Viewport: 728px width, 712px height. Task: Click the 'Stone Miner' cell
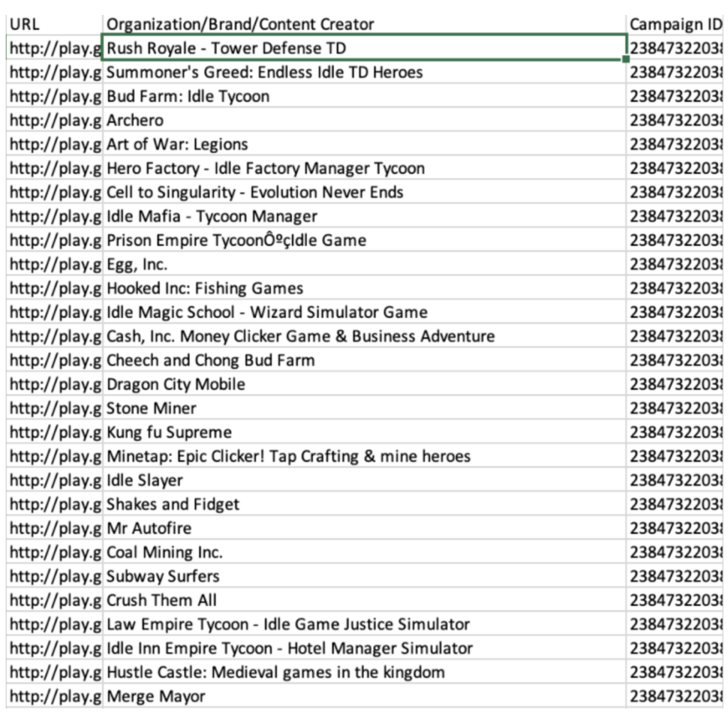(x=364, y=408)
